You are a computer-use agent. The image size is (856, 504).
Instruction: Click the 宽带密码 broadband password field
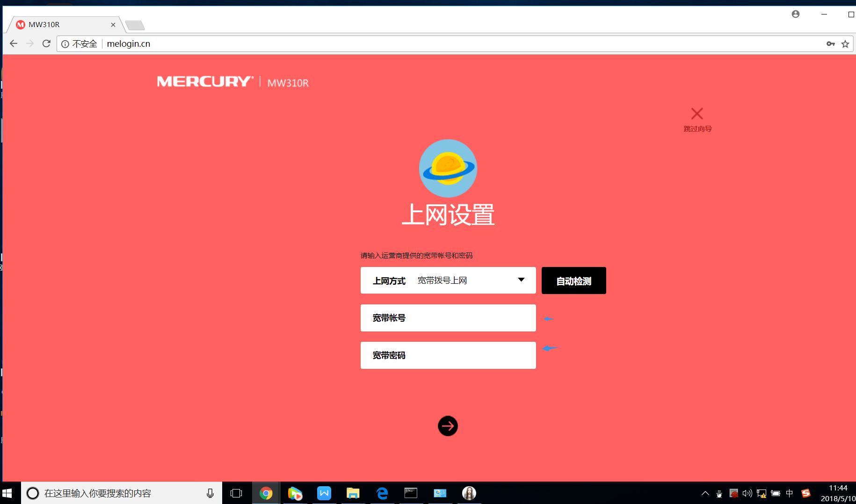448,355
